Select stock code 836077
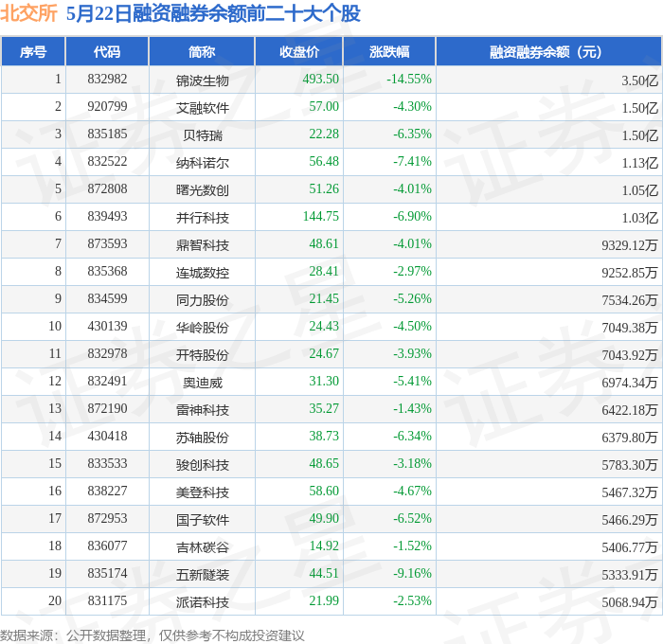This screenshot has width=663, height=644. pos(107,546)
